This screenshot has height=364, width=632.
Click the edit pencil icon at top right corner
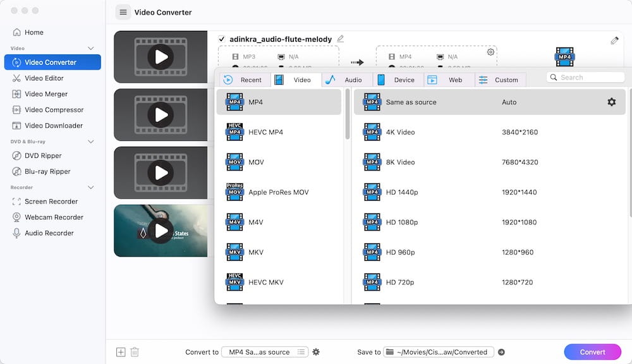click(614, 40)
